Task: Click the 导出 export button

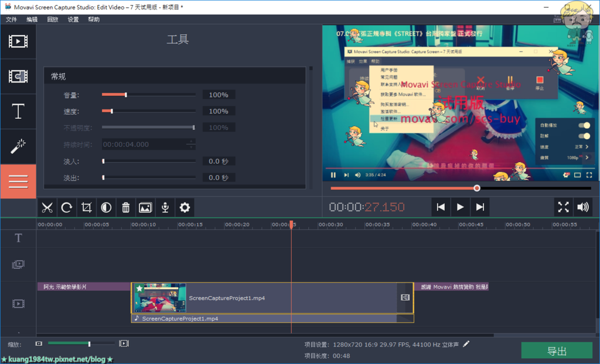Action: (557, 351)
